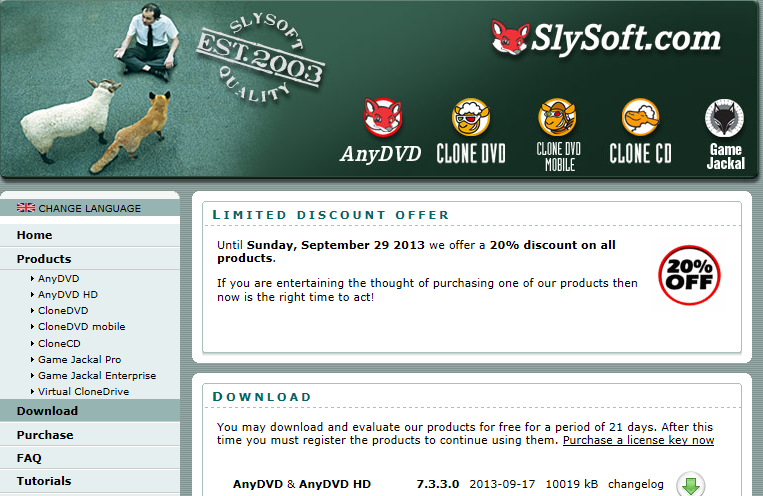Viewport: 763px width, 496px height.
Task: Click file size 10019 kB
Action: 572,484
